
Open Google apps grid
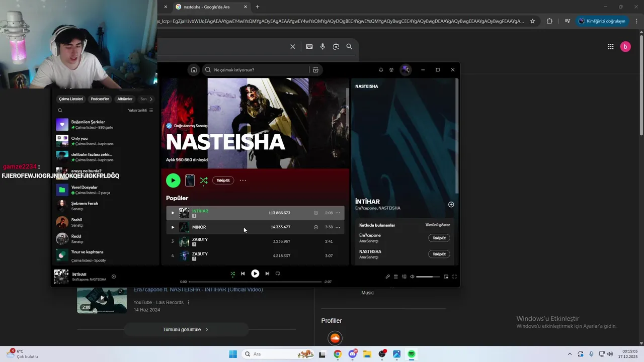click(611, 47)
